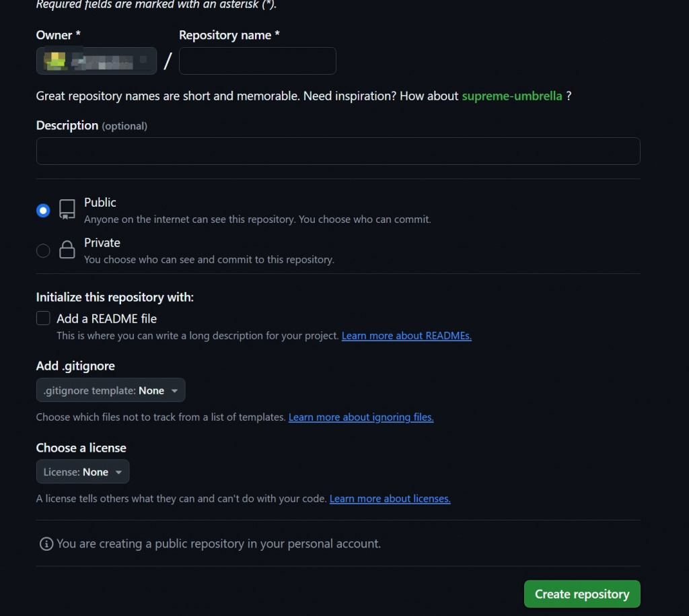Screen dimensions: 689x616
Task: Focus the Description text field
Action: tap(338, 151)
